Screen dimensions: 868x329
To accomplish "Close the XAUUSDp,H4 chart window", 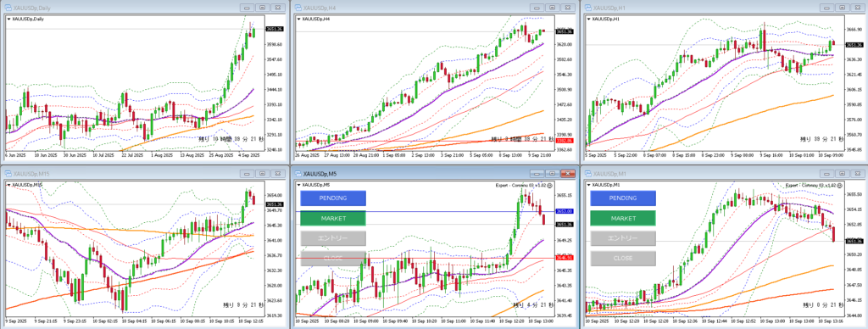I will coord(568,8).
